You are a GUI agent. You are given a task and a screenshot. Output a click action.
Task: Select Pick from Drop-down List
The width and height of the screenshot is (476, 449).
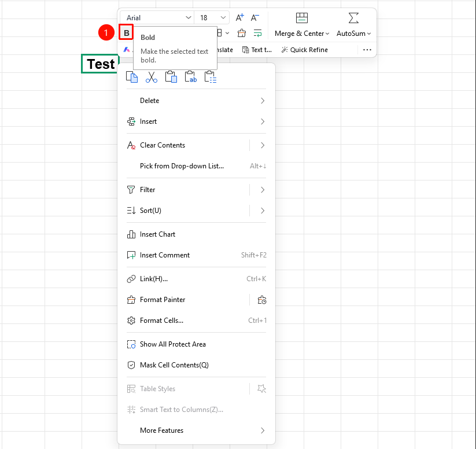[197, 166]
